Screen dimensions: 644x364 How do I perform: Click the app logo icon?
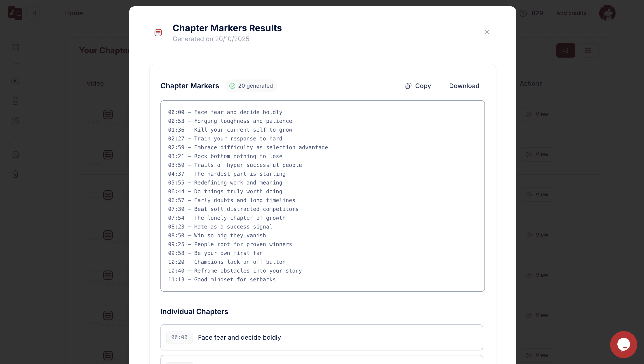tap(15, 13)
